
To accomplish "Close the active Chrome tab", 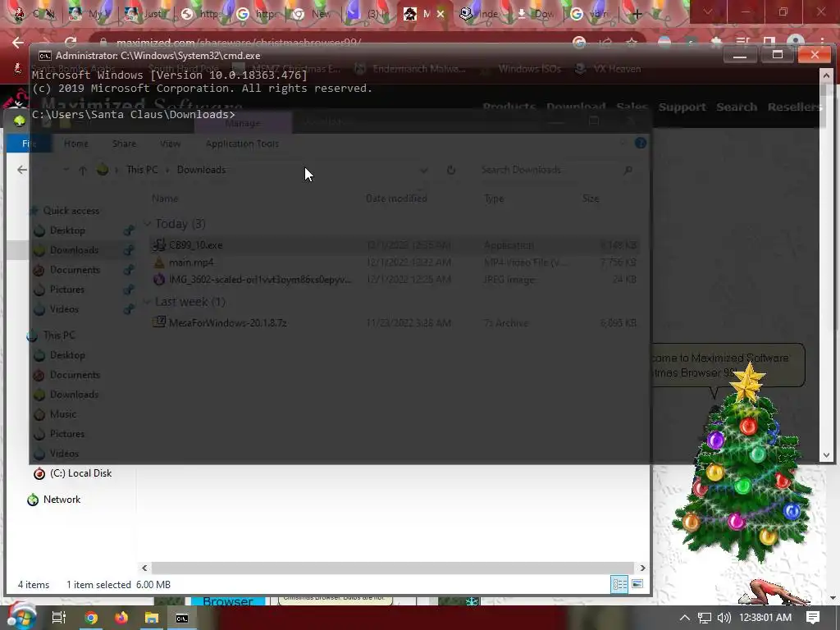I will [x=441, y=14].
